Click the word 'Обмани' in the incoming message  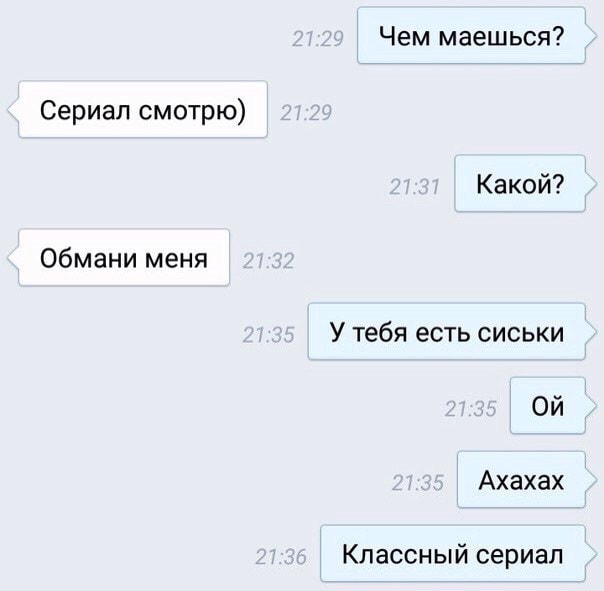(x=88, y=258)
